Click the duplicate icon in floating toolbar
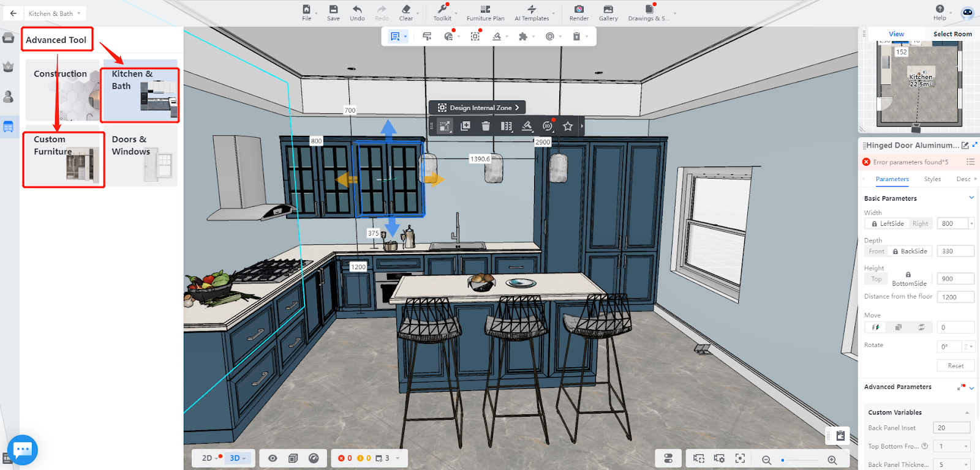The image size is (980, 470). click(466, 126)
